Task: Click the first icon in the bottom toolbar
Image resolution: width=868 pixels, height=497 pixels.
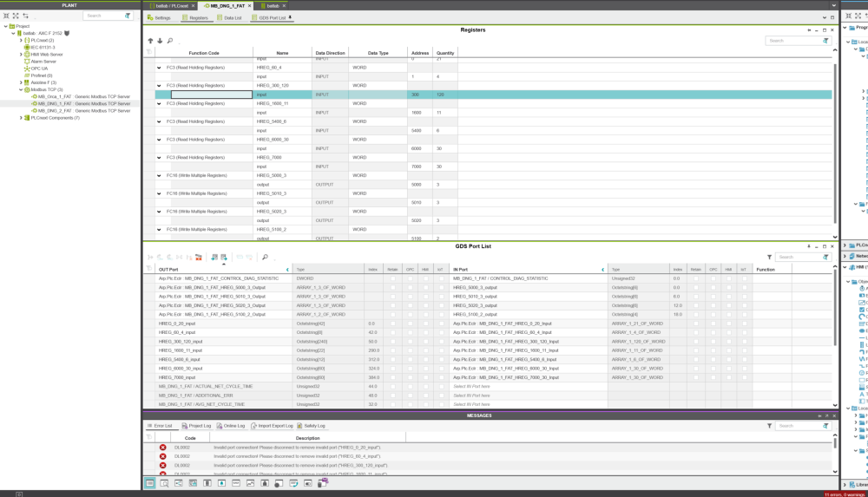Action: click(150, 483)
